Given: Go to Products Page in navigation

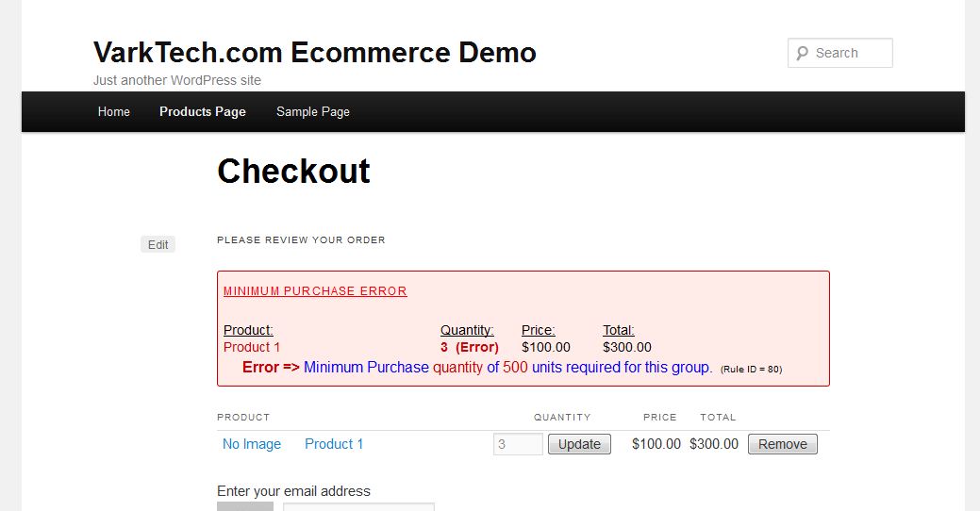Looking at the screenshot, I should (x=203, y=112).
